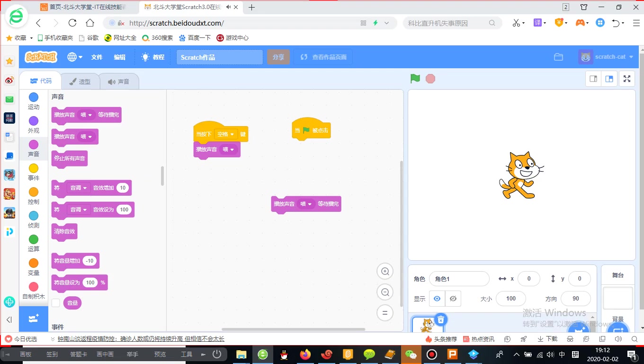Enable the 音量 variable display checkbox

[x=55, y=303]
